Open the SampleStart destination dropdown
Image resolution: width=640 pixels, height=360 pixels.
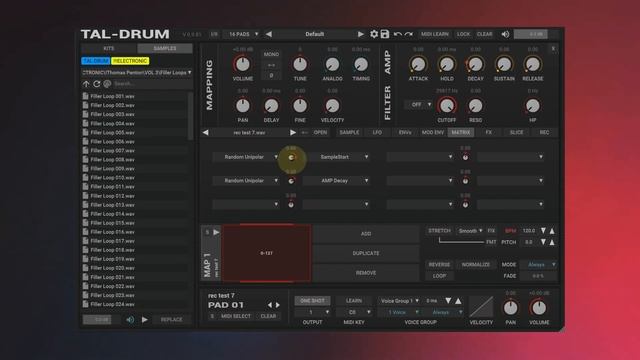click(x=336, y=157)
